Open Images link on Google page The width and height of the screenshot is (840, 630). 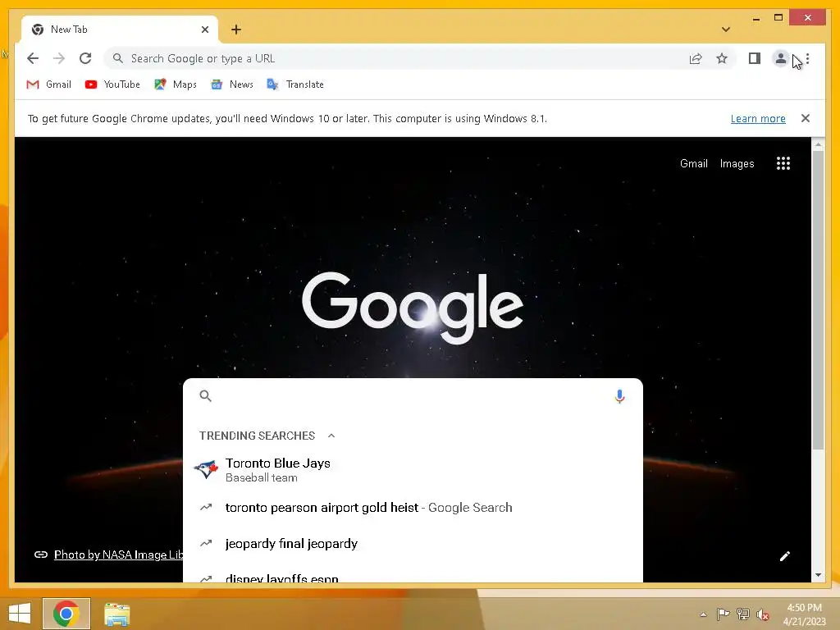coord(737,163)
